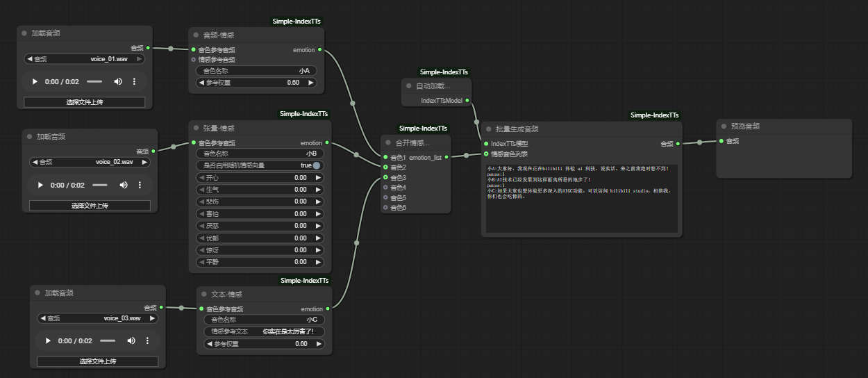Decrease the 平静 value with left arrow

pyautogui.click(x=201, y=262)
